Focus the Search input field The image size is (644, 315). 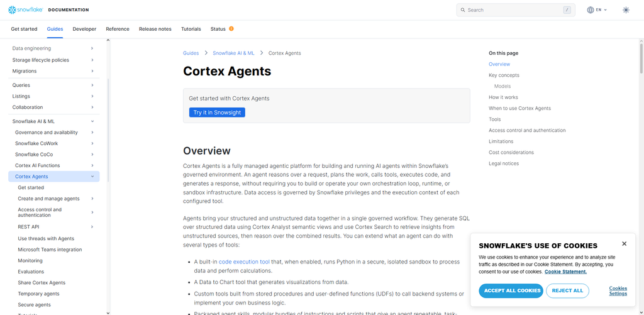[516, 10]
